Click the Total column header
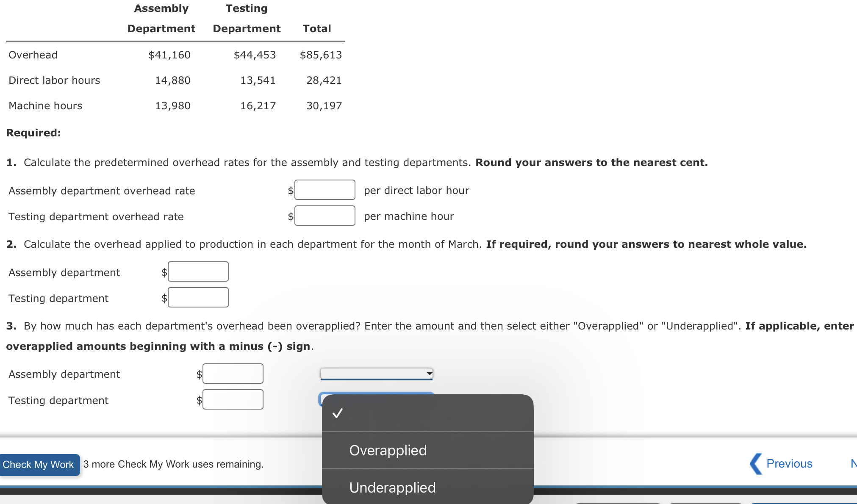Screen dimensions: 857x504 point(316,29)
